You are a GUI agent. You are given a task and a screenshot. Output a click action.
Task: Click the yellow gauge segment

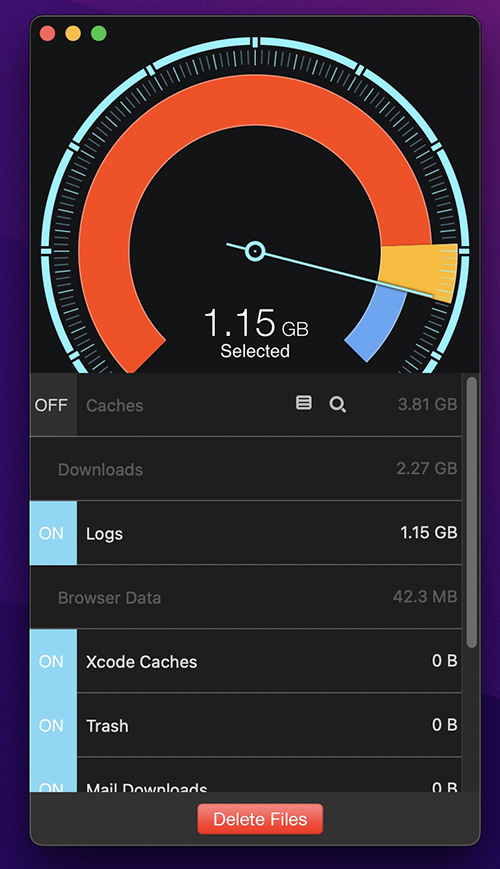[x=419, y=270]
